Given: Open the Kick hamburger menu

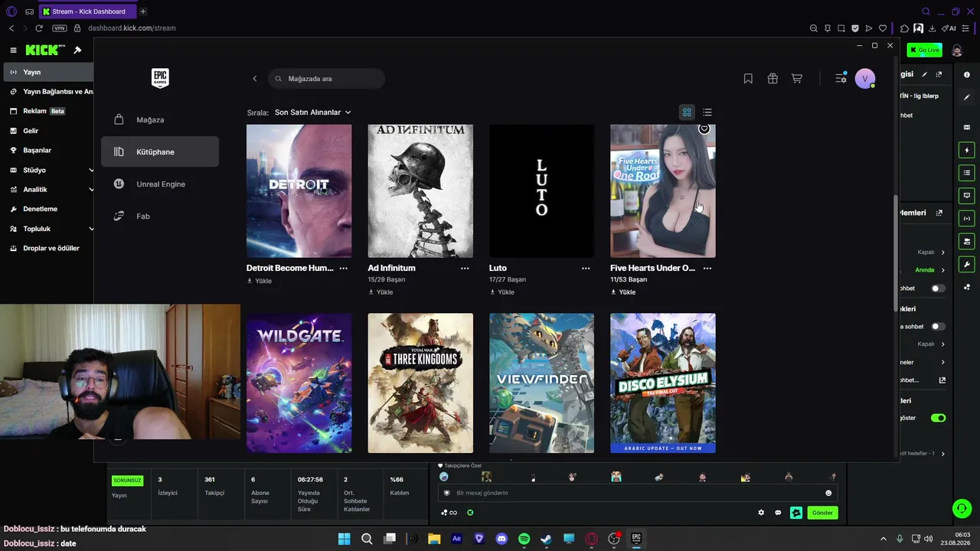Looking at the screenshot, I should coord(13,50).
